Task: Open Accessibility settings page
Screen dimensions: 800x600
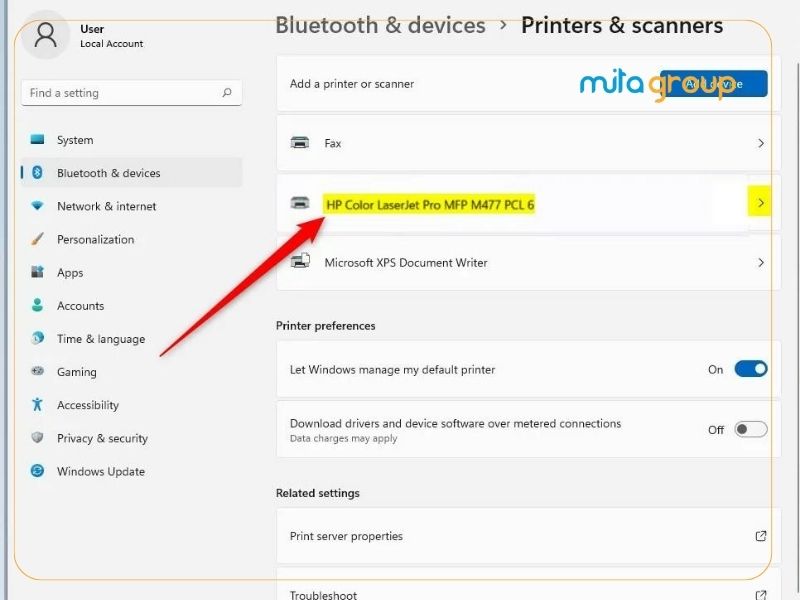Action: click(x=131, y=405)
